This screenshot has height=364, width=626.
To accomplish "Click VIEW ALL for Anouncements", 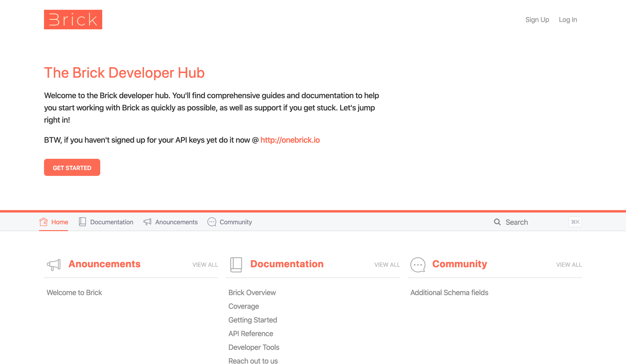I will [205, 265].
